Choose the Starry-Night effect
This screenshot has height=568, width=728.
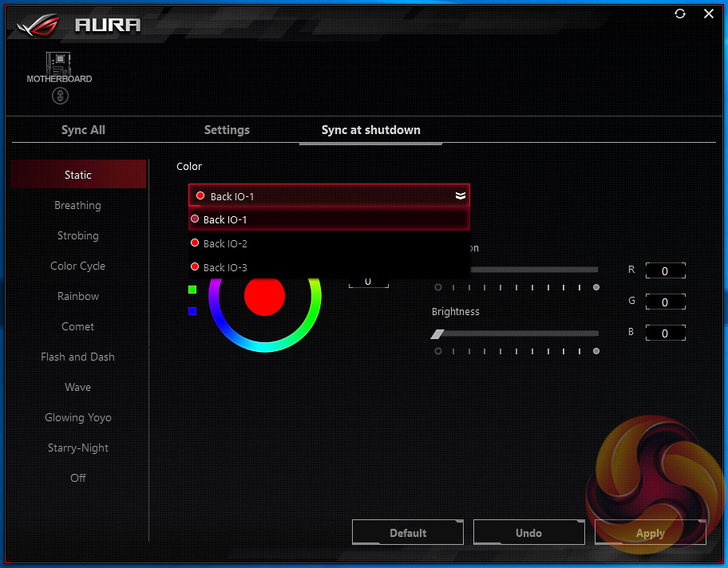(x=78, y=448)
